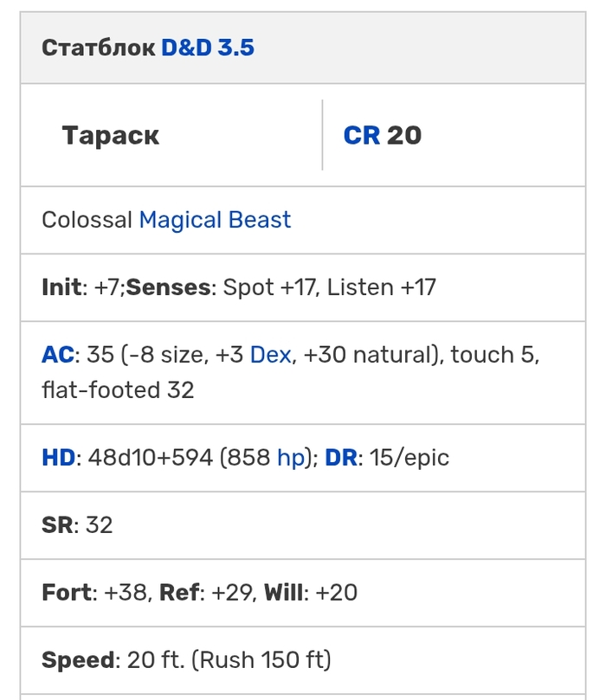Click the Init label
Viewport: 606px width, 700px height.
(x=61, y=287)
